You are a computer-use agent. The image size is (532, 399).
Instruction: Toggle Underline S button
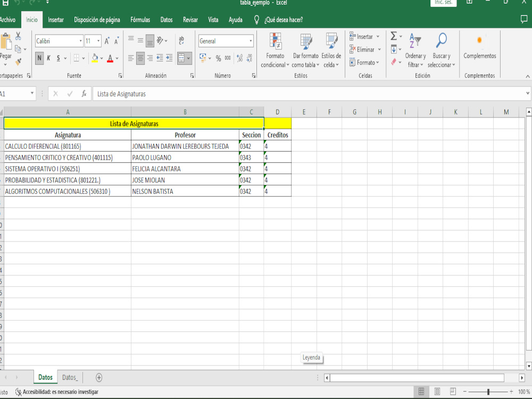[59, 58]
